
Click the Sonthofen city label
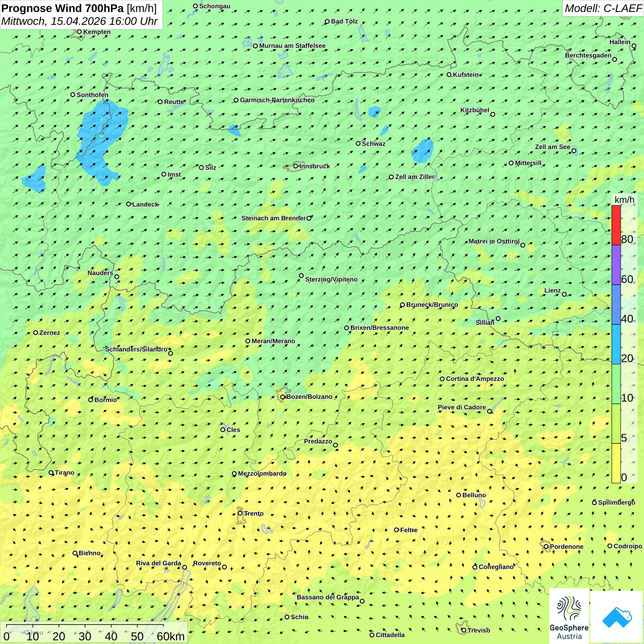click(x=92, y=95)
